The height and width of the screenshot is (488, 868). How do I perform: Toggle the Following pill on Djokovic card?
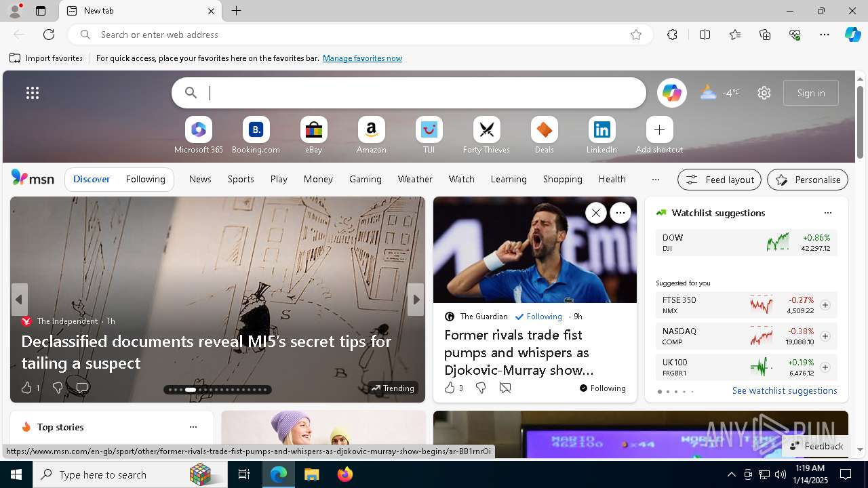click(602, 388)
